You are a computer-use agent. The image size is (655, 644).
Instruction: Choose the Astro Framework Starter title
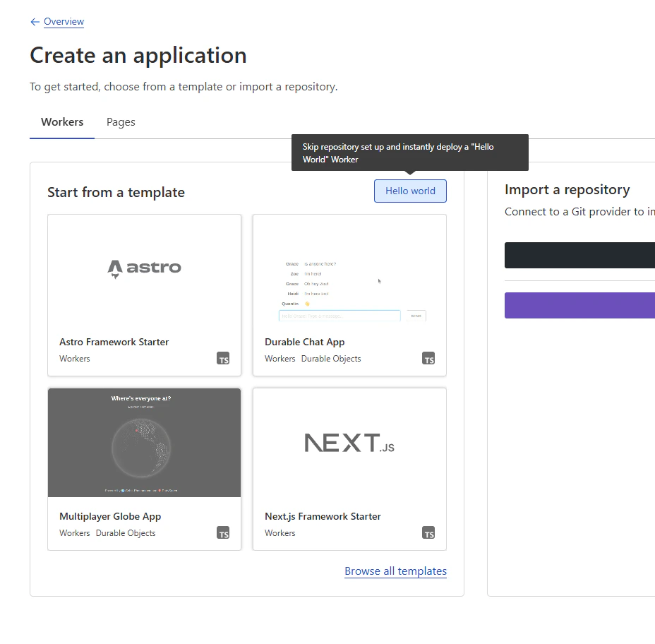click(x=114, y=342)
